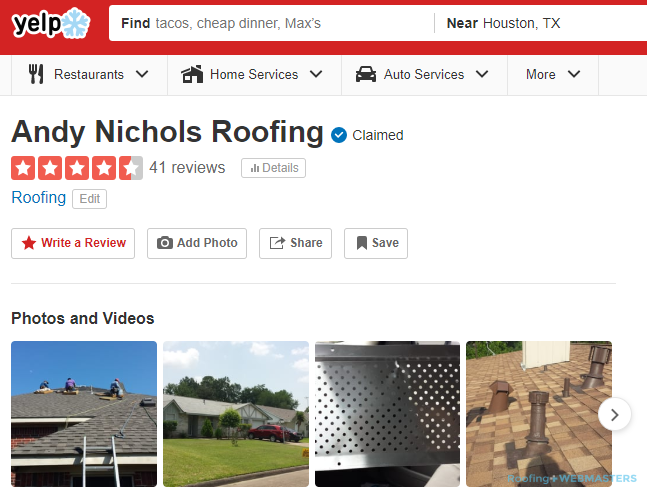647x494 pixels.
Task: Click Write a Review
Action: point(73,243)
